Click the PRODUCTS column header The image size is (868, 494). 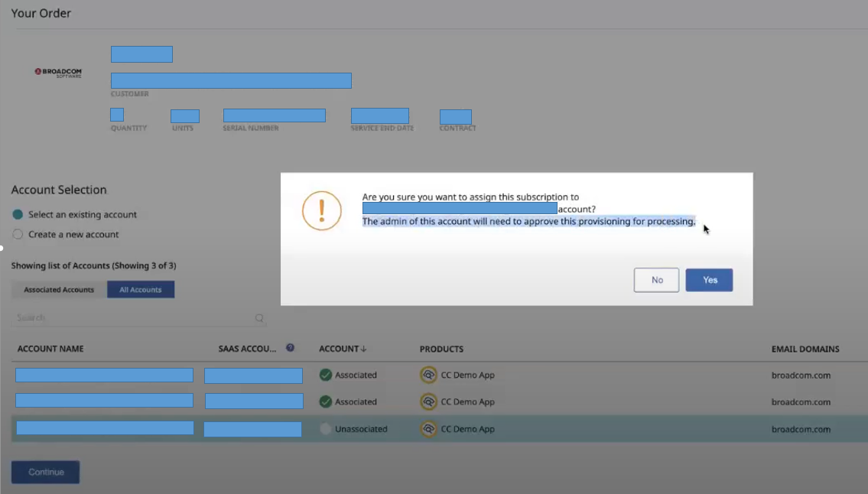pos(441,349)
